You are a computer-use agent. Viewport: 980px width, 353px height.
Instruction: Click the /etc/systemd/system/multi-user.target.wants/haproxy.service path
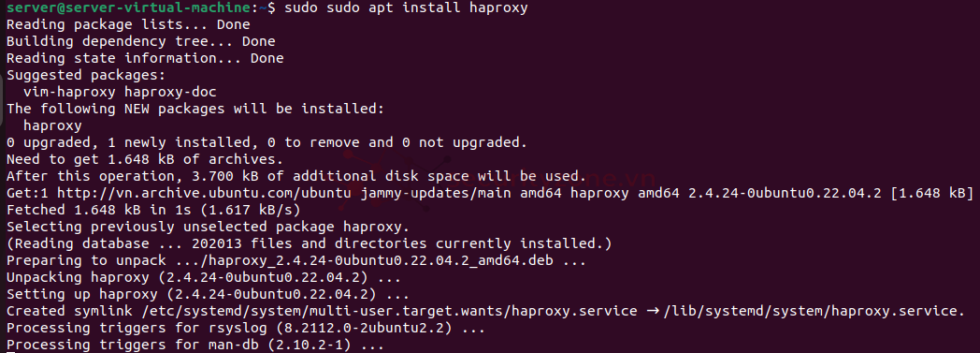387,311
